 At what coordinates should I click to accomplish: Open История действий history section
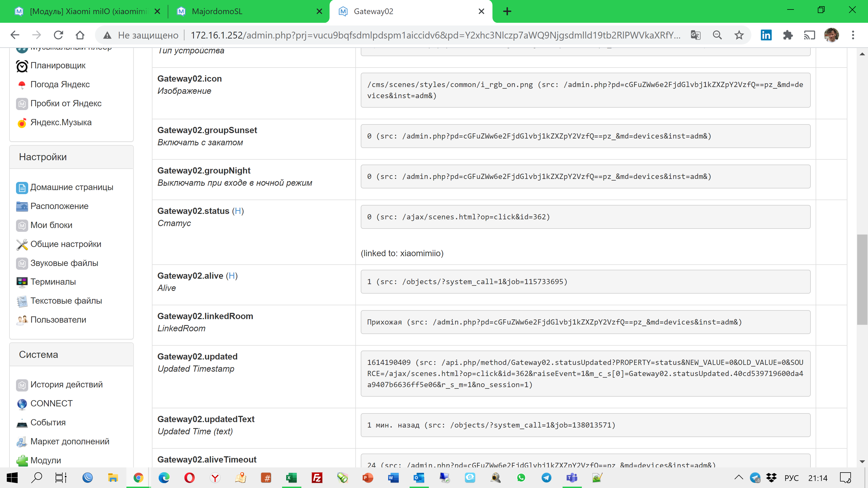pos(66,385)
